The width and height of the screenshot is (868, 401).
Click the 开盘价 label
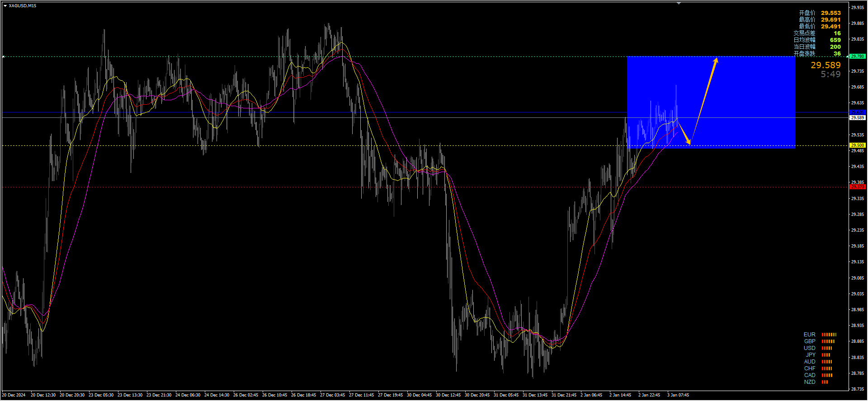807,13
